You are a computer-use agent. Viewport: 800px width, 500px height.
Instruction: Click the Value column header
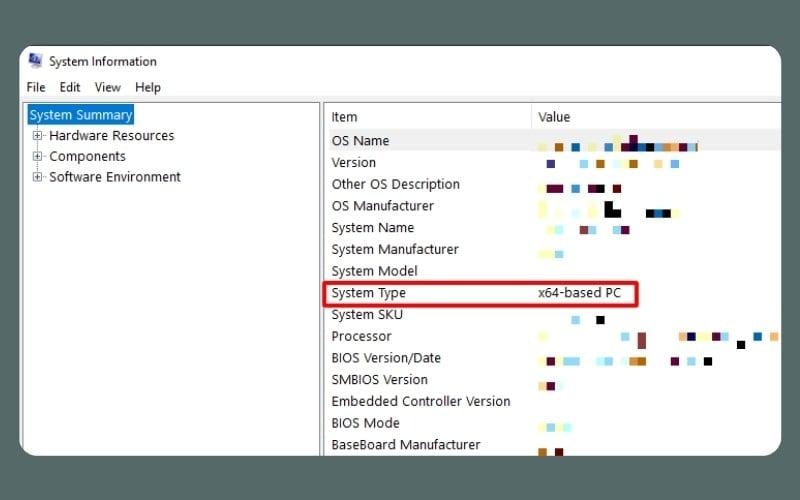click(554, 117)
